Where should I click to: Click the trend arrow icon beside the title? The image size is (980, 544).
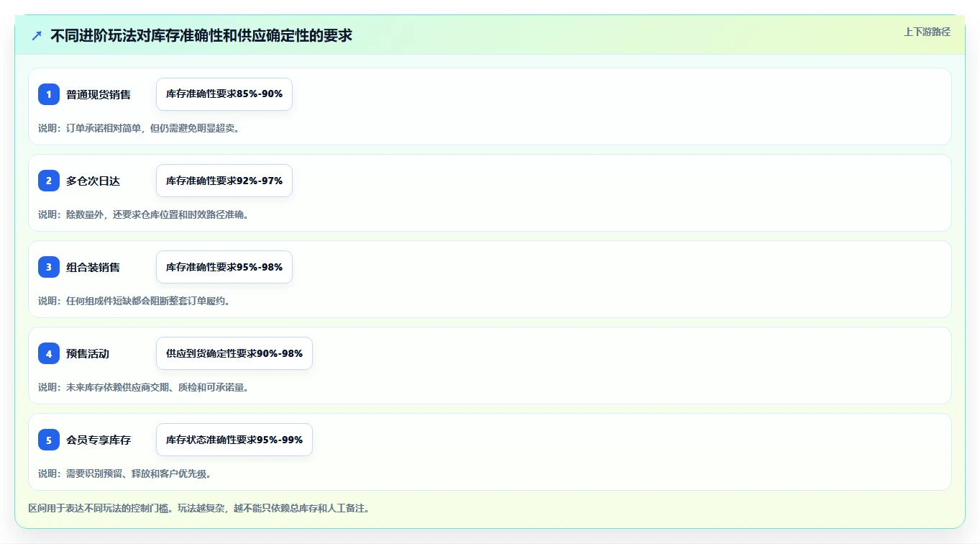point(37,35)
